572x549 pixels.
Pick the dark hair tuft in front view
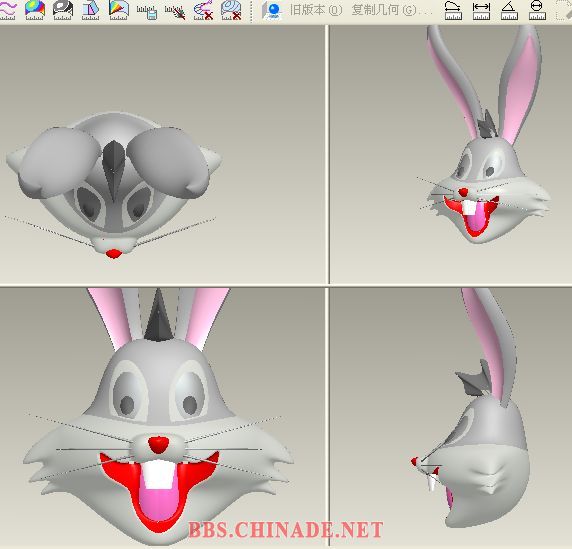coord(158,316)
